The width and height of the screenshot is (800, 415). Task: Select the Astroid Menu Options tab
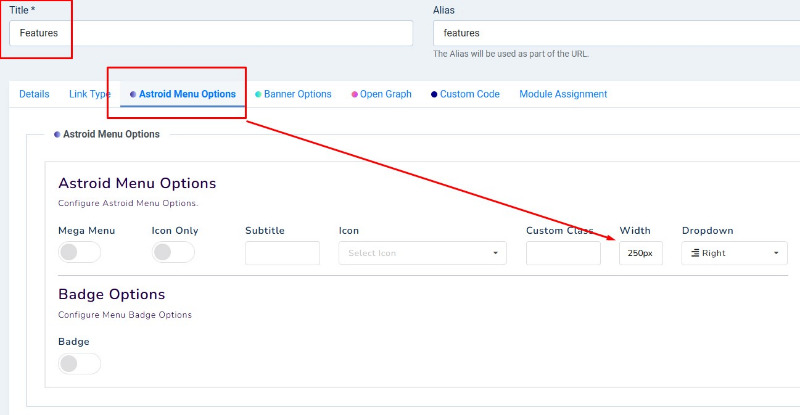point(183,94)
